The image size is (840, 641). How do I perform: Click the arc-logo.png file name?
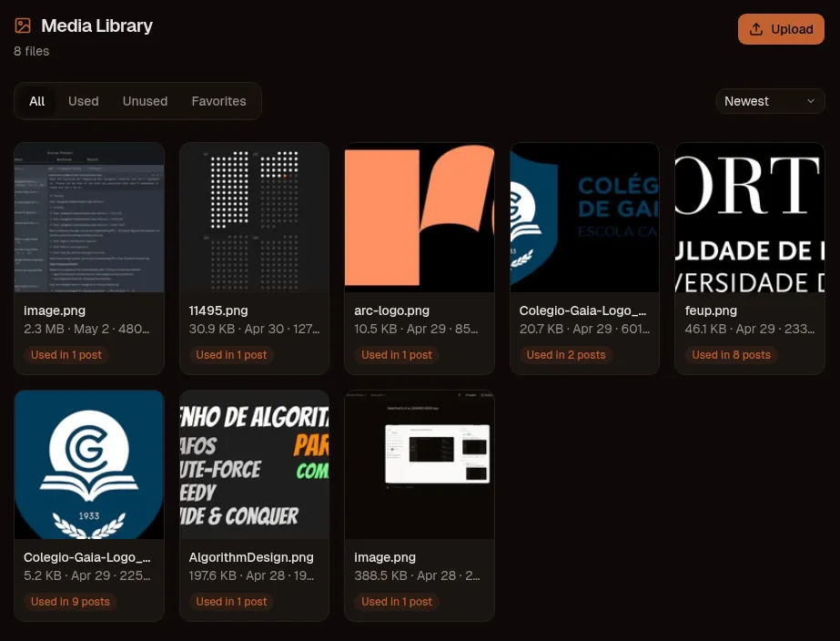pos(391,310)
